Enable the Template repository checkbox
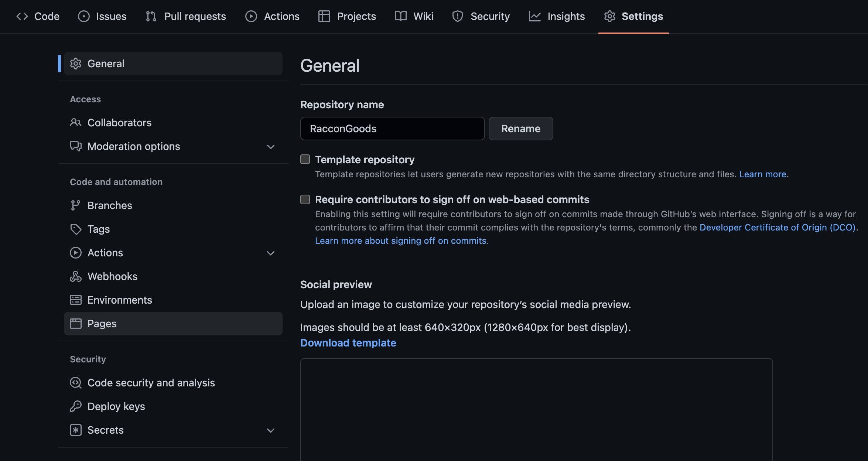Viewport: 868px width, 461px height. tap(305, 159)
